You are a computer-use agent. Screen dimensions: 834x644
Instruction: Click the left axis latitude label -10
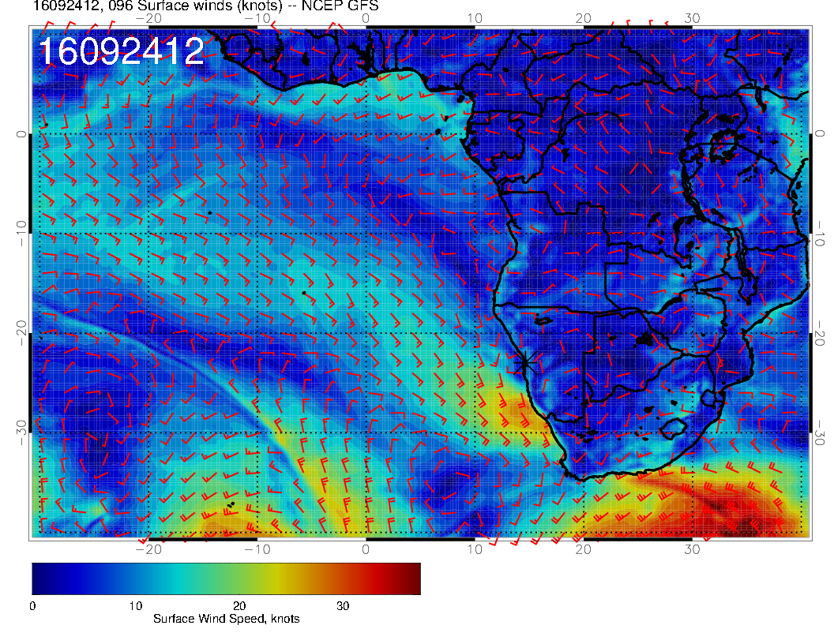coord(21,233)
